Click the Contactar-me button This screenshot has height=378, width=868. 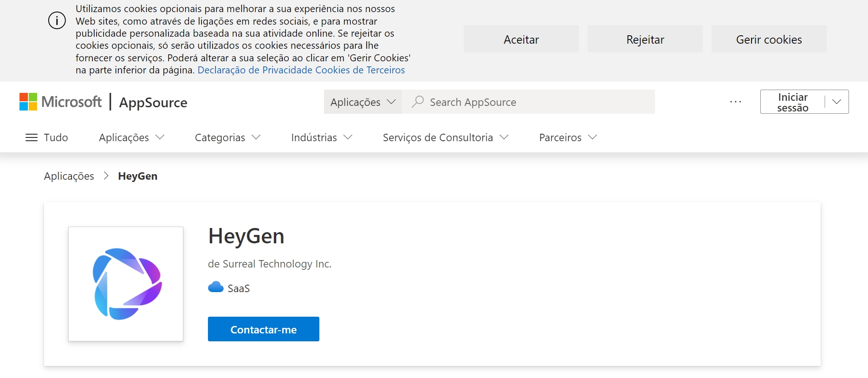[x=264, y=329]
